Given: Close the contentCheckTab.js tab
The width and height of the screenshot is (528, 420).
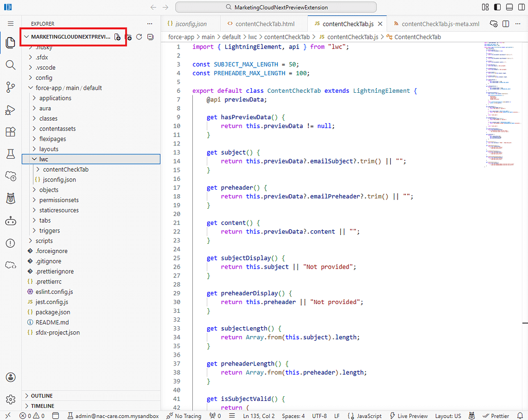Looking at the screenshot, I should pos(380,24).
